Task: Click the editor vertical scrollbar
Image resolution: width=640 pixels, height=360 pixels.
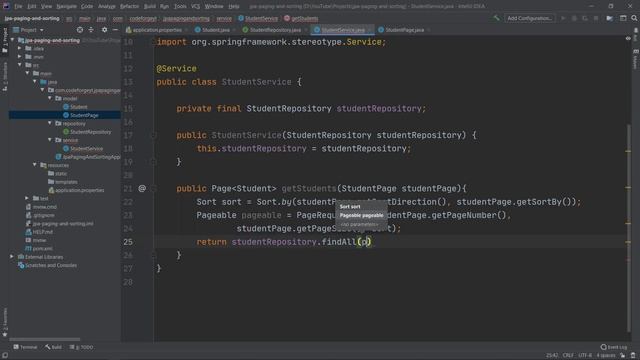Action: [x=628, y=229]
